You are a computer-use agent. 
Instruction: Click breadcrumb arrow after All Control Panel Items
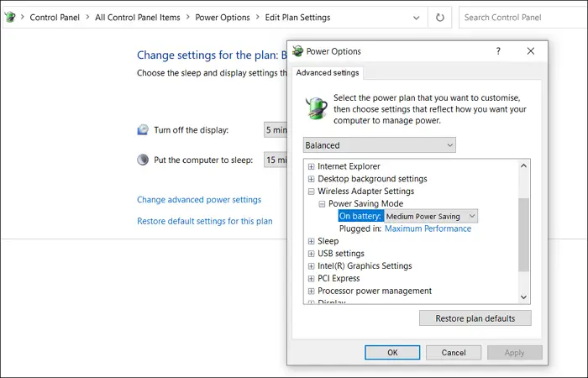pos(187,18)
